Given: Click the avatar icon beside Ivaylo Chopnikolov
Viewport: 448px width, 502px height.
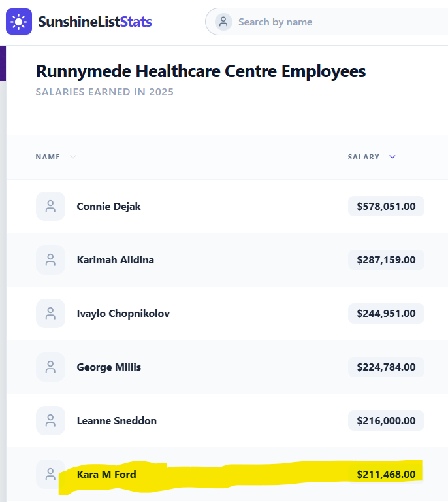Looking at the screenshot, I should click(x=50, y=314).
